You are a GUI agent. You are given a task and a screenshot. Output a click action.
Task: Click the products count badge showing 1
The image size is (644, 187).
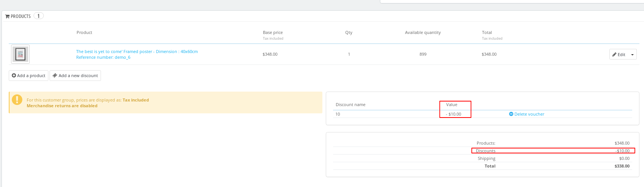tap(38, 16)
